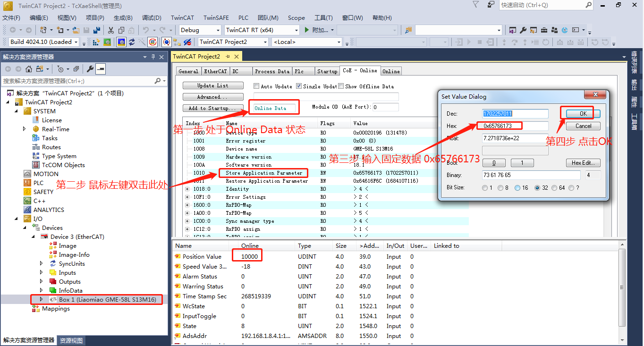Screen dimensions: 644x346
Task: Click the feedback icon beside Quick Launch
Action: pos(491,5)
